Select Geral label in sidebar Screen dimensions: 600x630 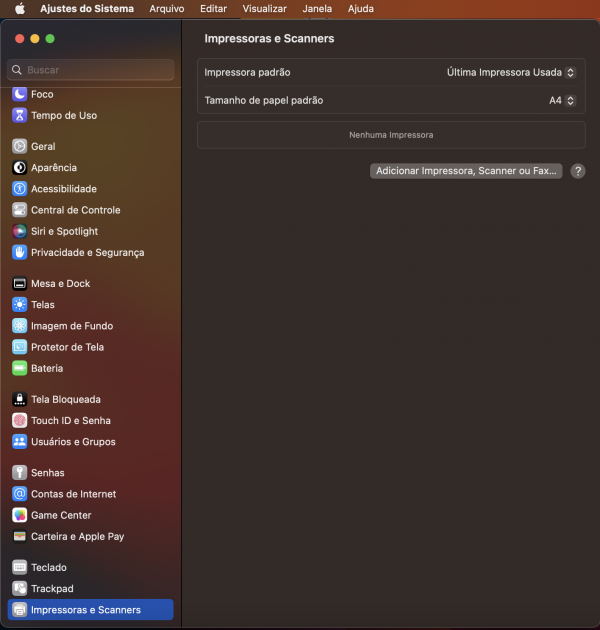point(43,146)
